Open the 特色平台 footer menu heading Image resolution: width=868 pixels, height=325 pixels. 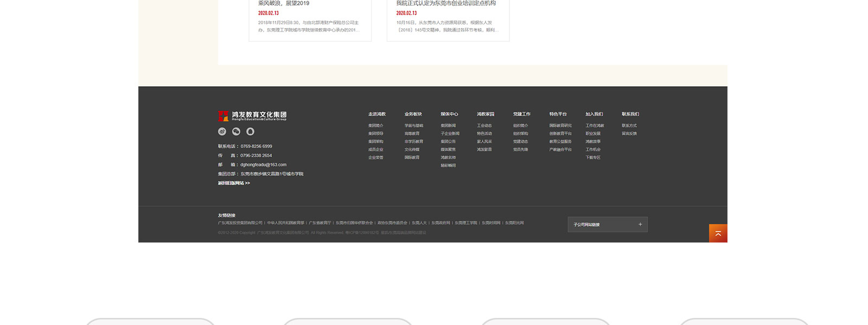click(558, 114)
